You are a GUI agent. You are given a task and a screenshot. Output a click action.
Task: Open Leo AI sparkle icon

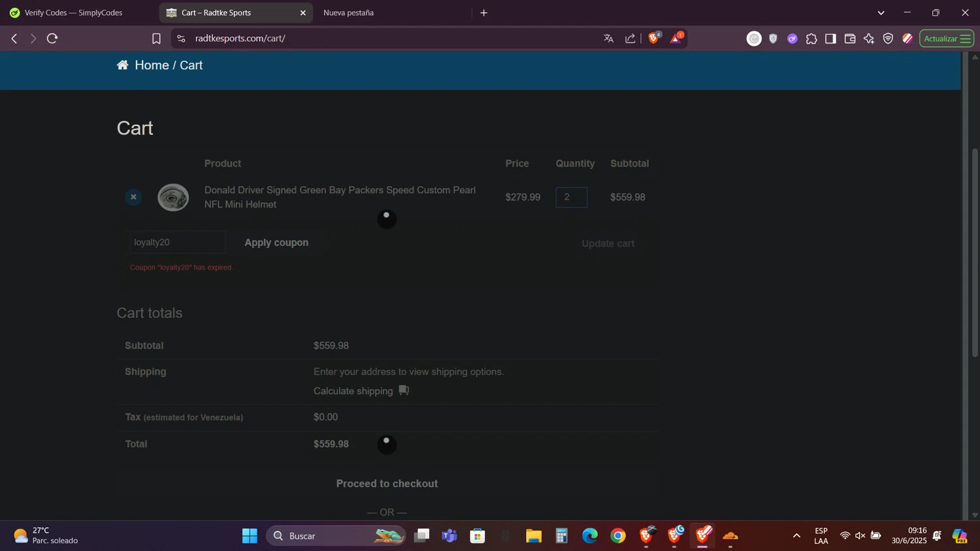869,39
